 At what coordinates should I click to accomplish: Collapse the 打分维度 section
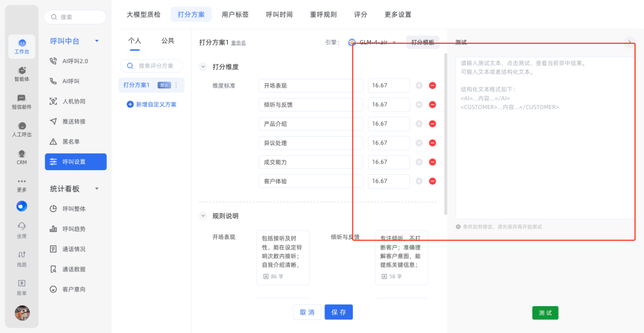point(203,67)
